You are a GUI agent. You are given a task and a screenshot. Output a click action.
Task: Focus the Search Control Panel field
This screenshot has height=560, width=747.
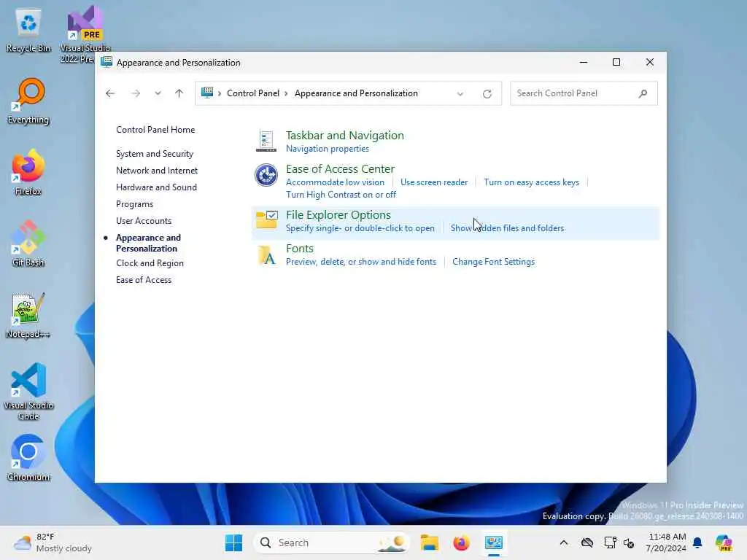584,93
